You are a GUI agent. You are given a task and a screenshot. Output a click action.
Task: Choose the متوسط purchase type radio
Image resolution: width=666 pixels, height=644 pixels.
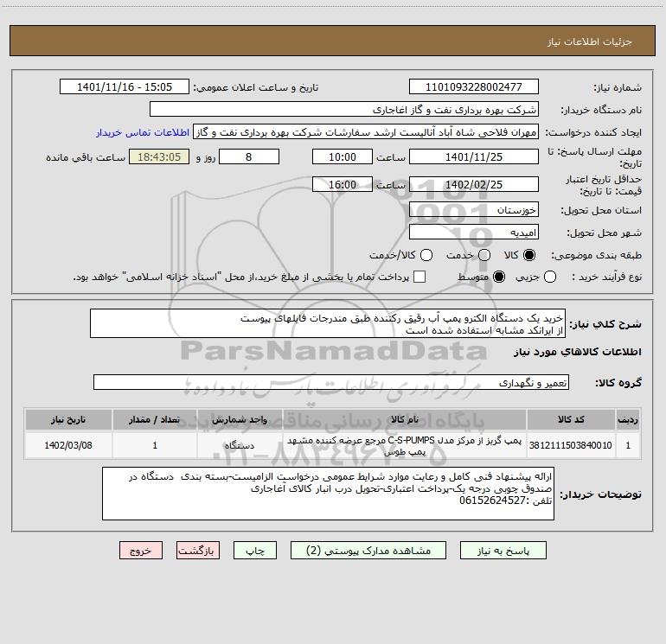(x=499, y=277)
